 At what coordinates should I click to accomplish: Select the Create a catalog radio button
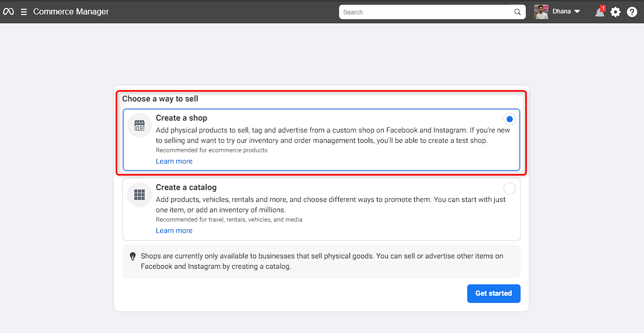510,189
